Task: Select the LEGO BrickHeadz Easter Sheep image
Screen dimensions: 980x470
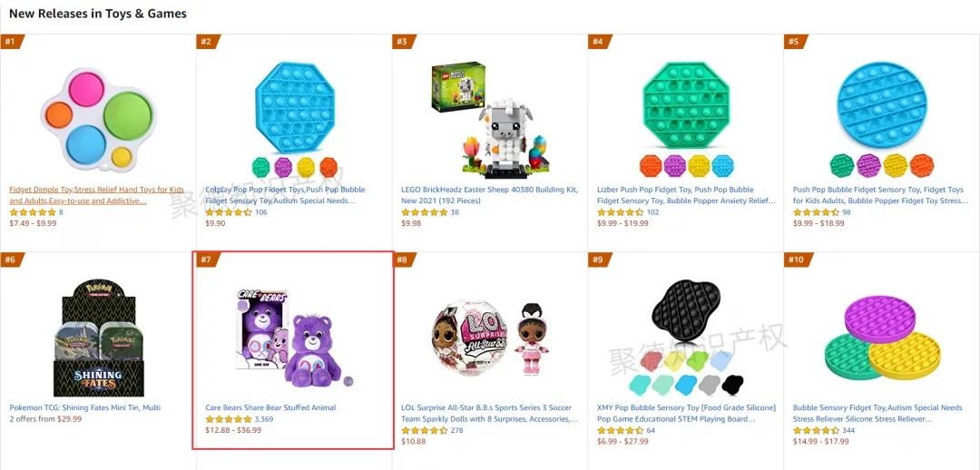Action: [x=490, y=119]
